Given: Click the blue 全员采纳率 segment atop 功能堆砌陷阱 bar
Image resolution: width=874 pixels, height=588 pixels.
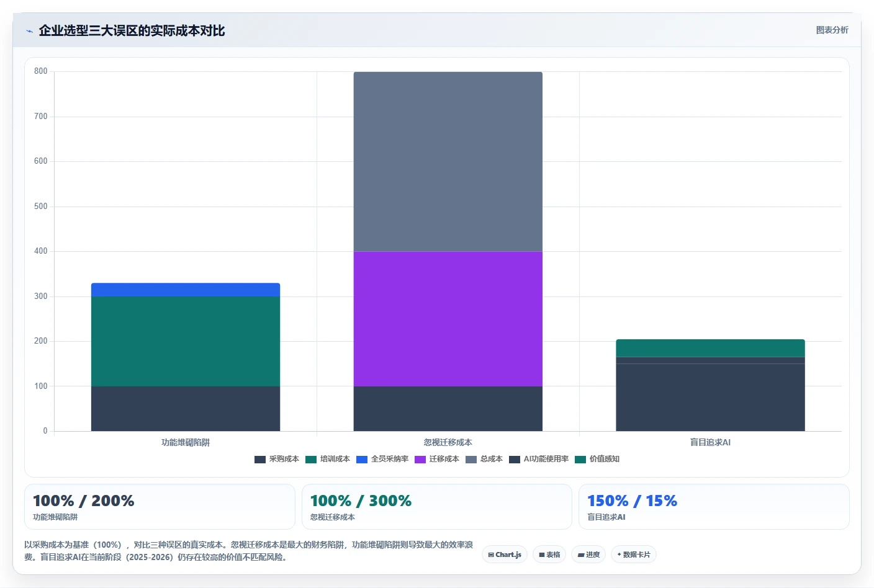Looking at the screenshot, I should pyautogui.click(x=186, y=290).
